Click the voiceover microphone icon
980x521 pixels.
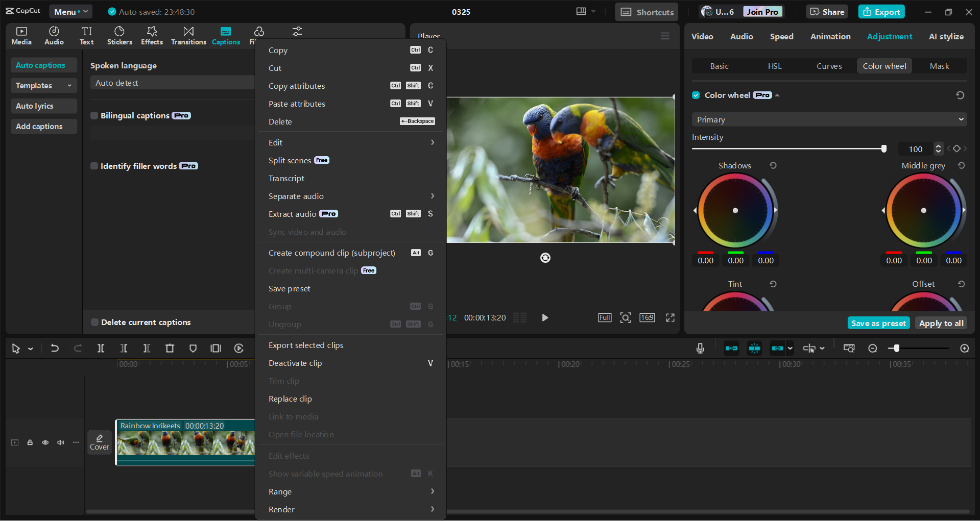pyautogui.click(x=700, y=349)
